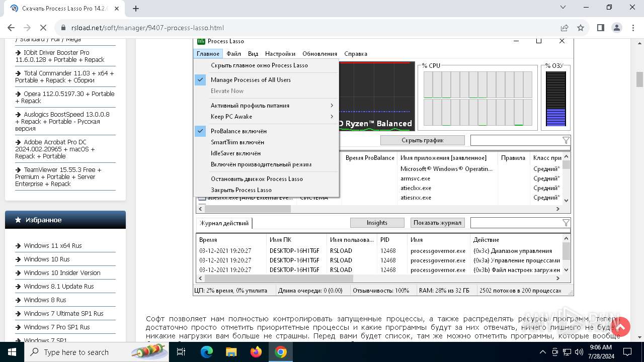Open Adobe Acrobat Pro DC link
The width and height of the screenshot is (644, 362).
click(55, 149)
